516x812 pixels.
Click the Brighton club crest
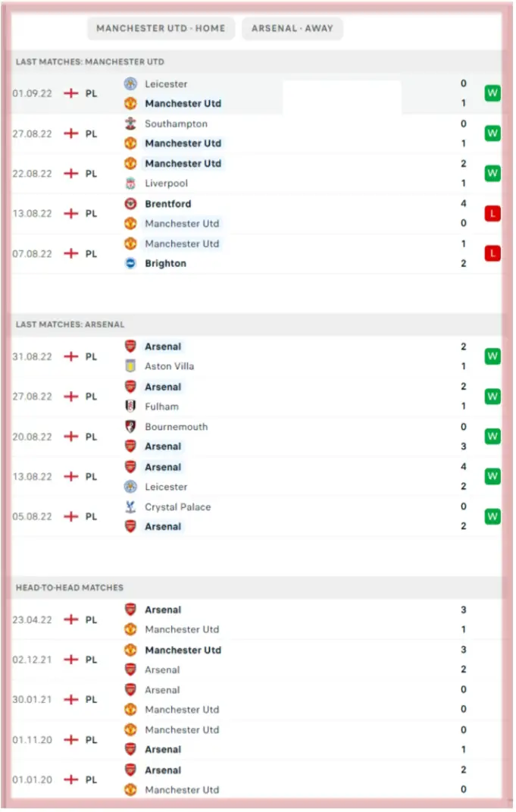coord(130,264)
